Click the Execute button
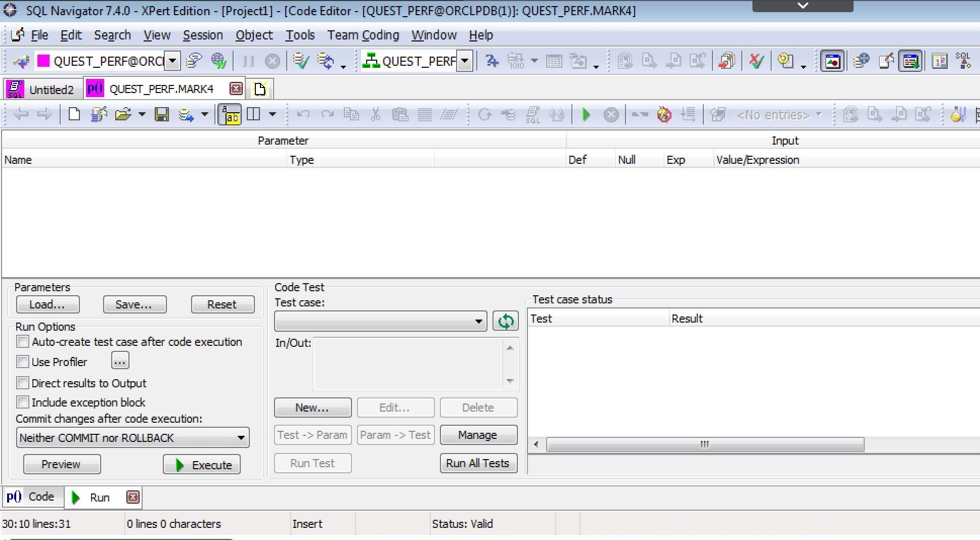Screen dimensions: 980x540 coord(202,465)
